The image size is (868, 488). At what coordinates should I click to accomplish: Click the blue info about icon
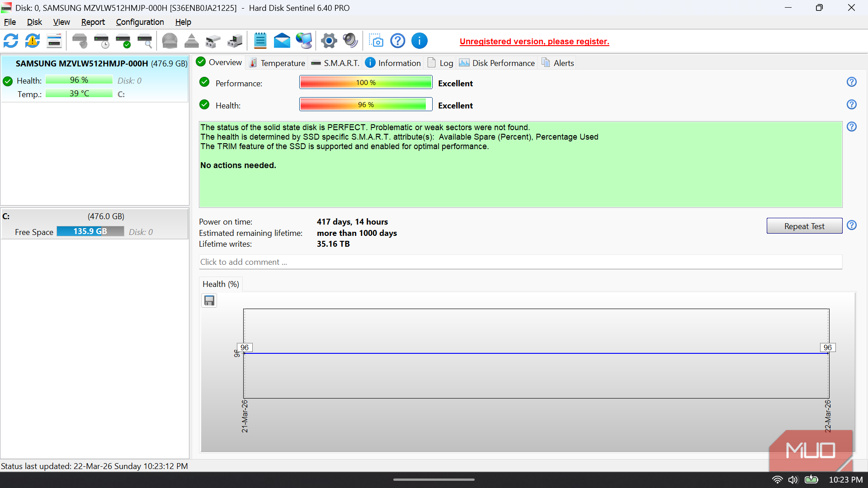[x=420, y=41]
